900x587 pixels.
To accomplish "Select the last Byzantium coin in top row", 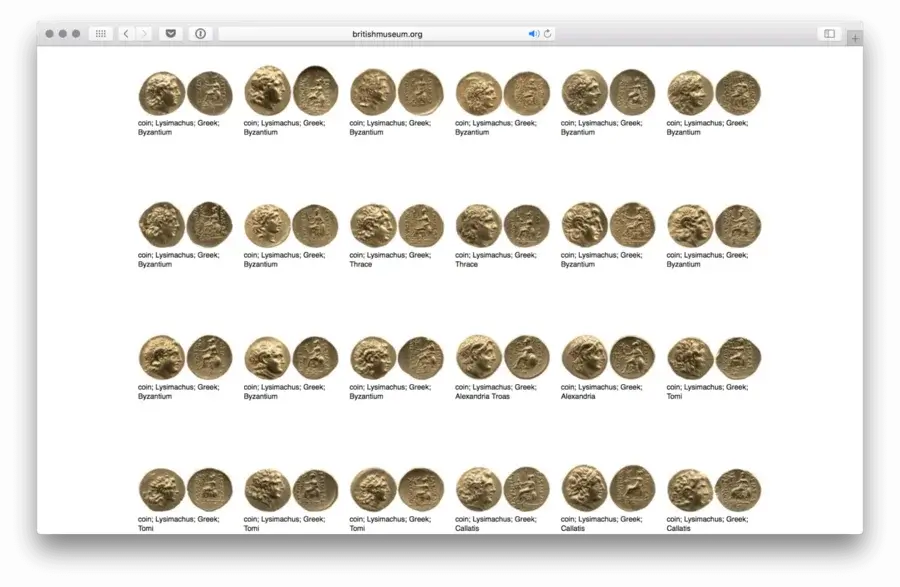I will [x=714, y=93].
